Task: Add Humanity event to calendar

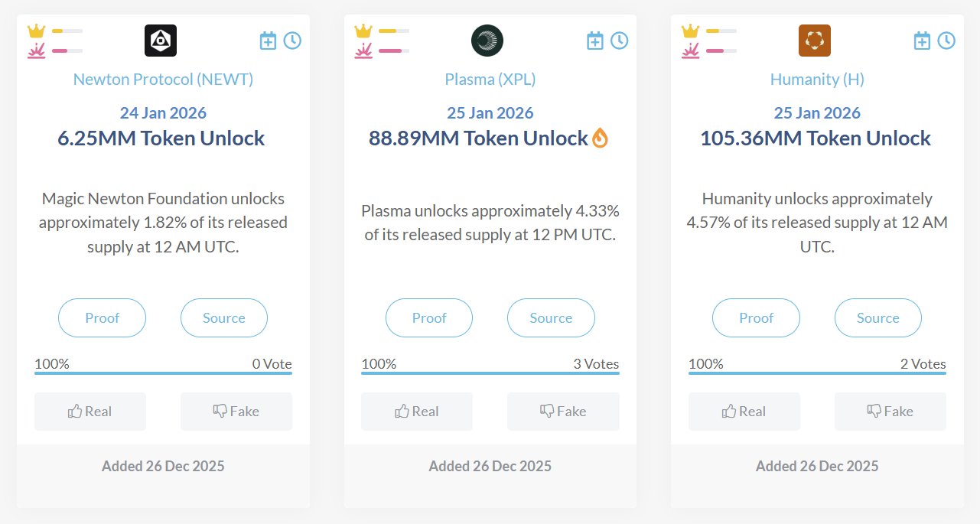Action: point(923,41)
